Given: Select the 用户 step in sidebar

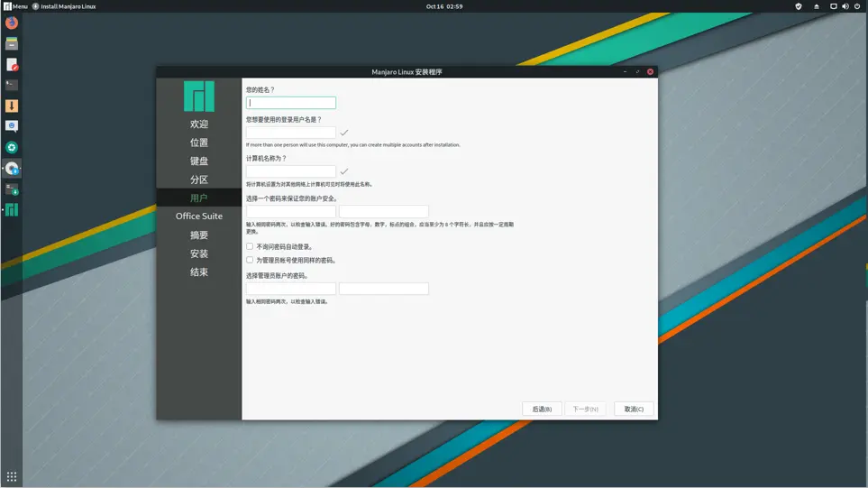Looking at the screenshot, I should tap(198, 198).
